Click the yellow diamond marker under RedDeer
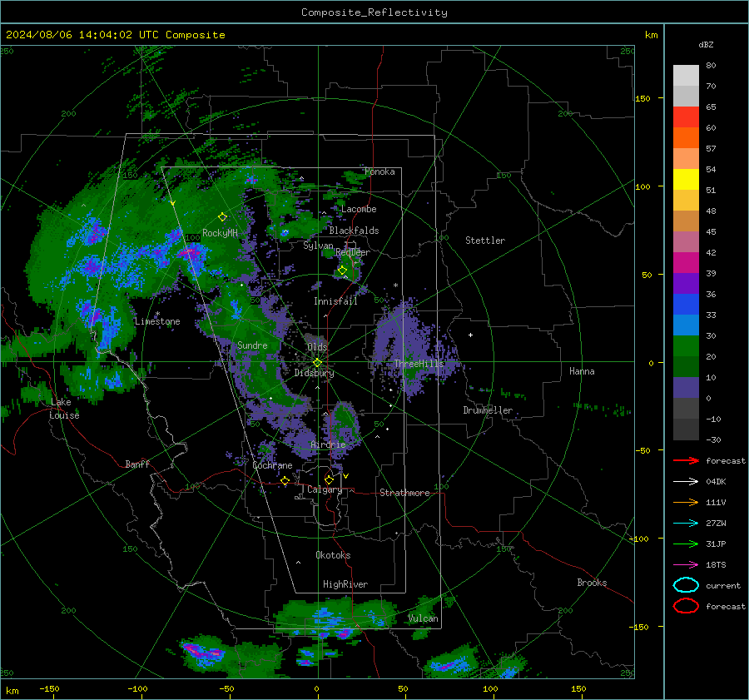 tap(342, 271)
